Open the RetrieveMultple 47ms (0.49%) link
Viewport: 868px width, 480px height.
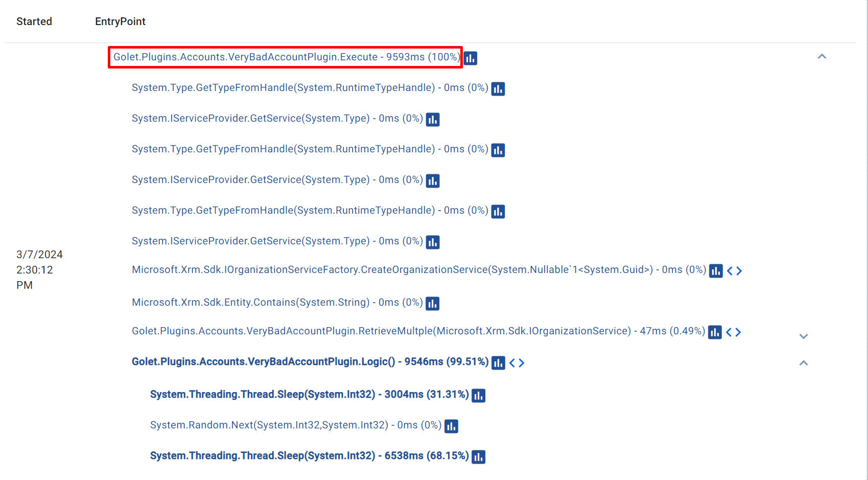[418, 331]
